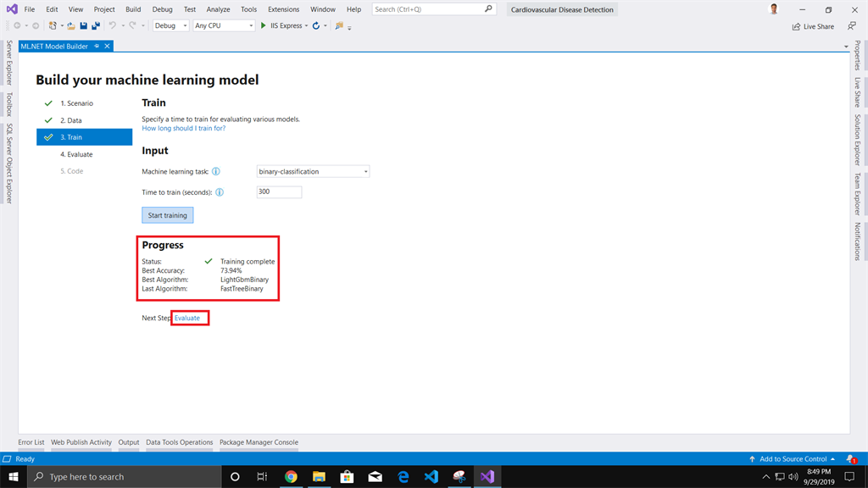
Task: Open Google Chrome from taskbar
Action: pyautogui.click(x=291, y=476)
